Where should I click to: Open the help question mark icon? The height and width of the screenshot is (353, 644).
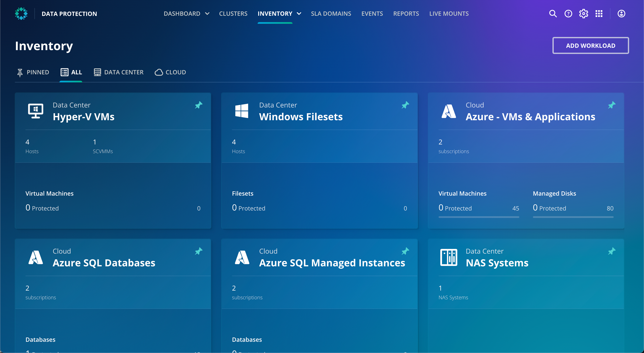[x=568, y=14]
